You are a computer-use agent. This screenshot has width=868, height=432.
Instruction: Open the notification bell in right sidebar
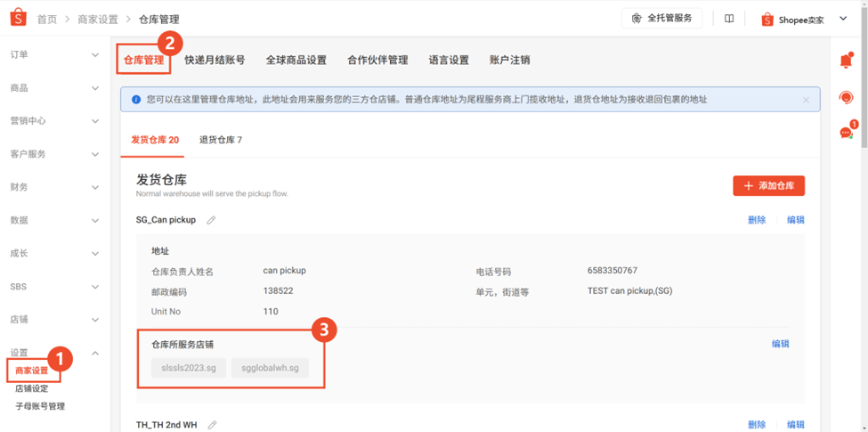pos(846,61)
